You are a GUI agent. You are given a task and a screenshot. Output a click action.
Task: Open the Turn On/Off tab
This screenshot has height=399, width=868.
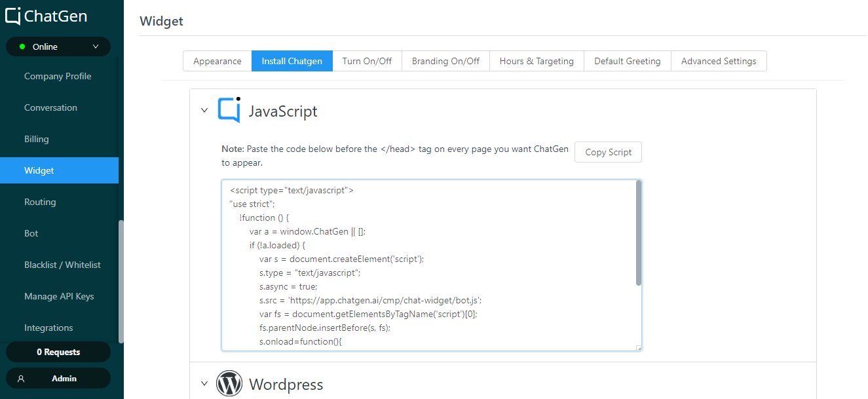point(367,61)
